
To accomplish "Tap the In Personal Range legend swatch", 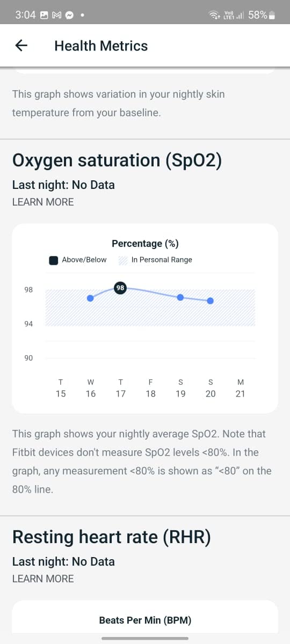I will (122, 260).
